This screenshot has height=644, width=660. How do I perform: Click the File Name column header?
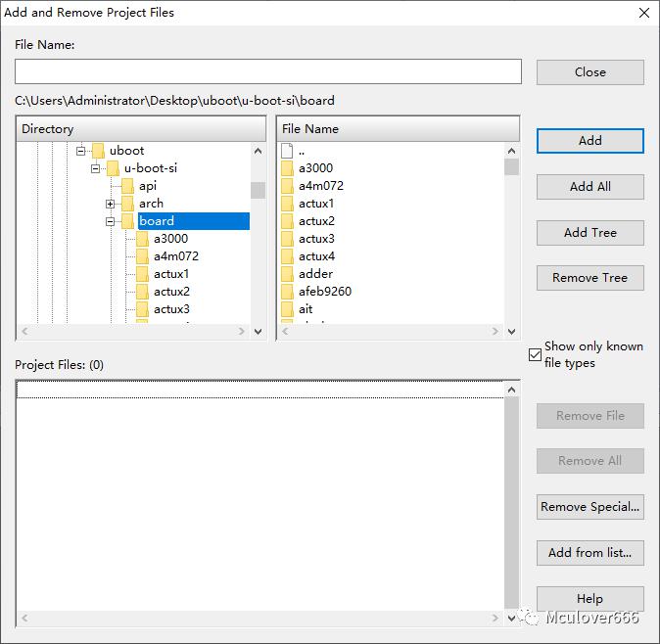tap(399, 129)
